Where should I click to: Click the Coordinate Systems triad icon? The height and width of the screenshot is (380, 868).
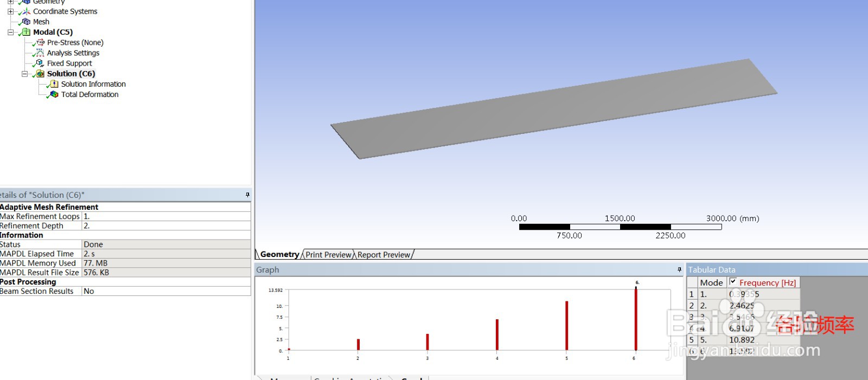(25, 11)
